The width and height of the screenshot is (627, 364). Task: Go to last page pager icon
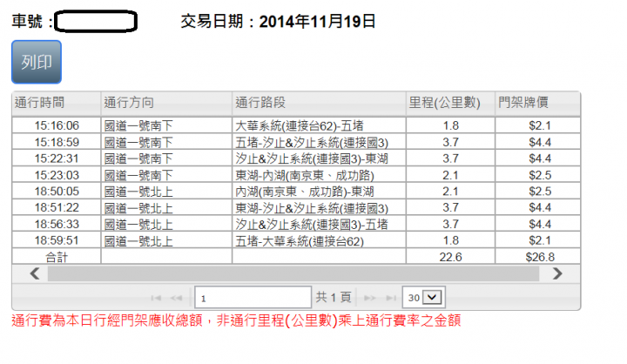click(x=391, y=298)
